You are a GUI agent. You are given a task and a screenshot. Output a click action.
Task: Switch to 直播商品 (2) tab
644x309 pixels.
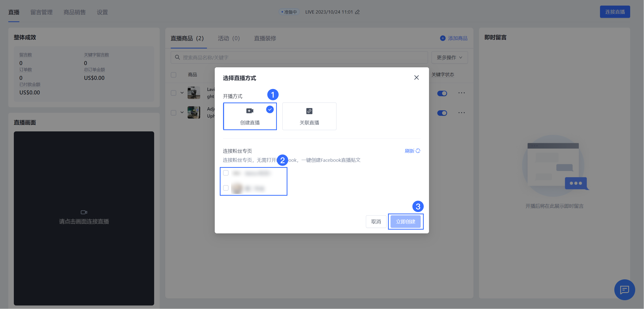coord(187,38)
